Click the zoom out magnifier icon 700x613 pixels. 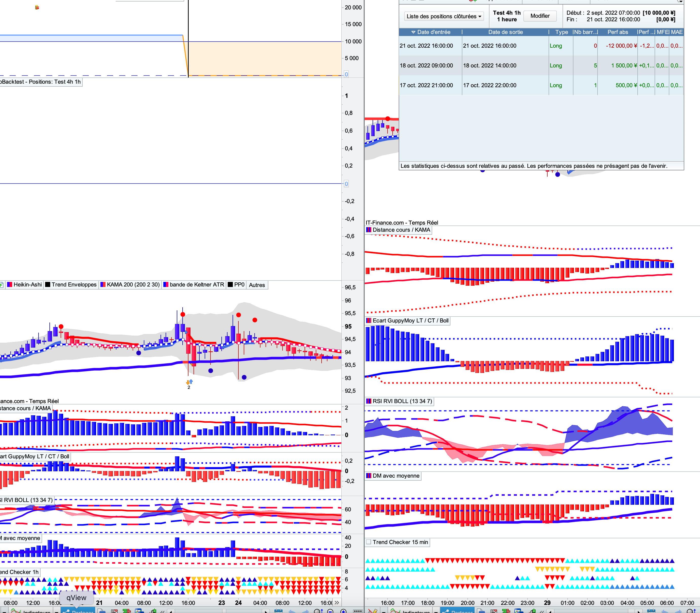[x=330, y=611]
